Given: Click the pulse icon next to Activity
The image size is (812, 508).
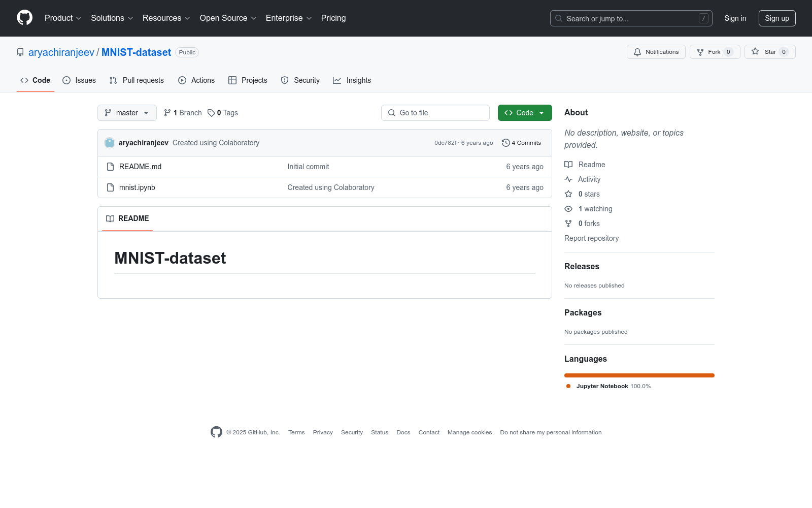Looking at the screenshot, I should click(x=568, y=179).
